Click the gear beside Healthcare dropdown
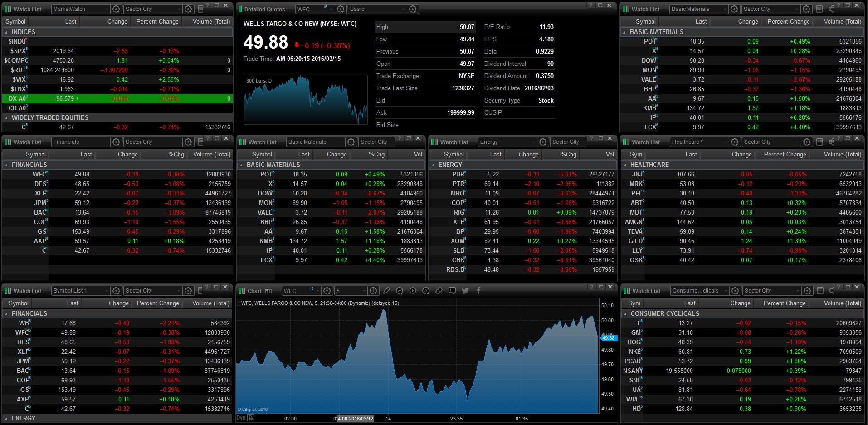This screenshot has width=868, height=425. click(x=735, y=142)
